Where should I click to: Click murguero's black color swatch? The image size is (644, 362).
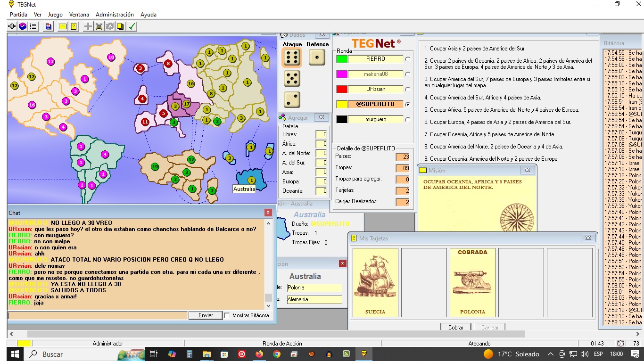[x=342, y=119]
